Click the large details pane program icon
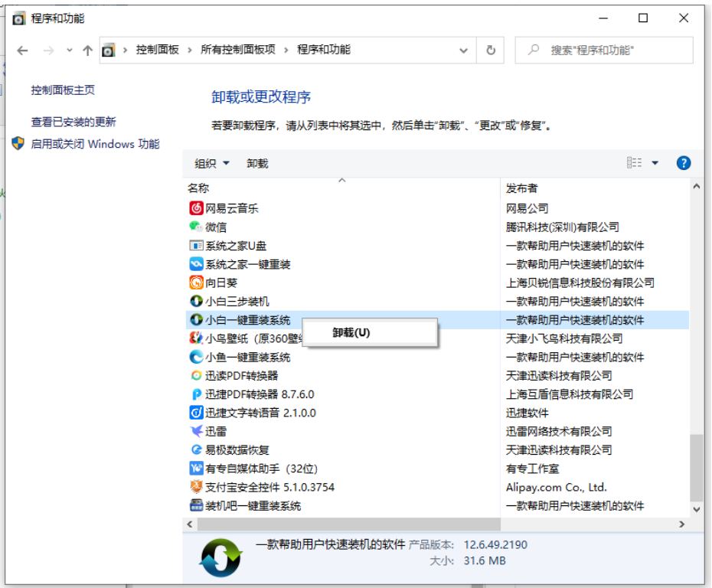Image resolution: width=712 pixels, height=588 pixels. click(220, 557)
